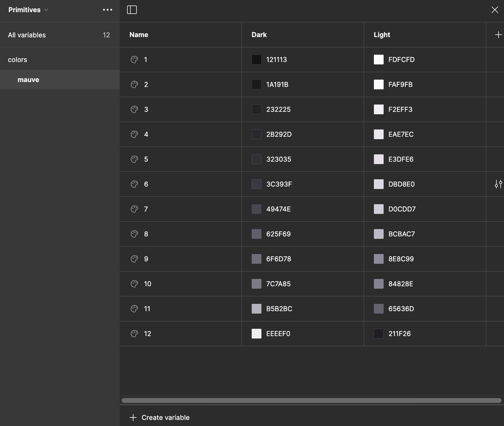Click the Create variable button

click(160, 417)
